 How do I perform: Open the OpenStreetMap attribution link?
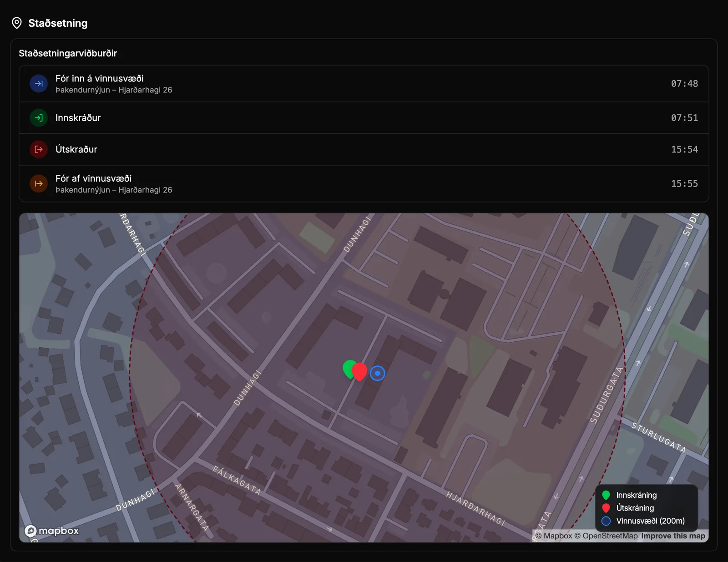click(x=606, y=536)
